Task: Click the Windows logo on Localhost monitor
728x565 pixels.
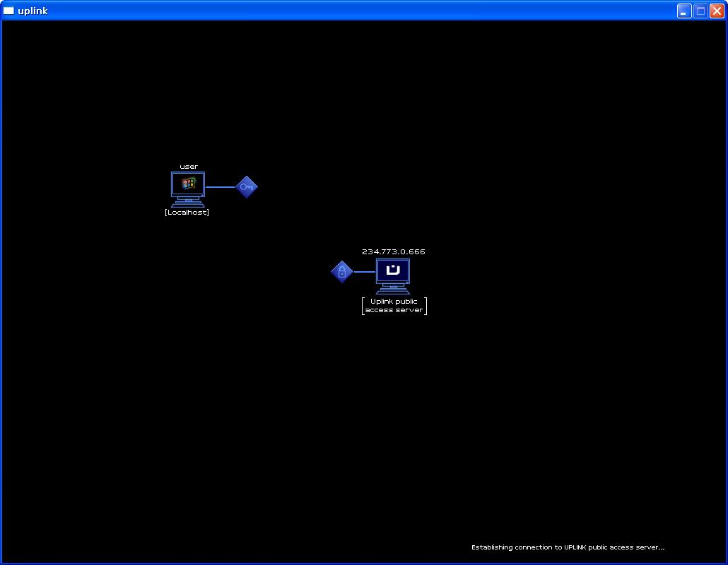Action: point(187,184)
